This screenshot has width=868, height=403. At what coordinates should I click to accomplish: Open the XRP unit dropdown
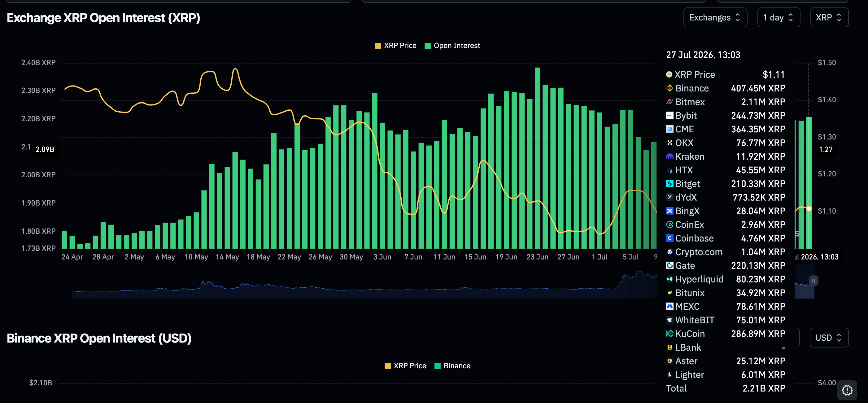829,18
